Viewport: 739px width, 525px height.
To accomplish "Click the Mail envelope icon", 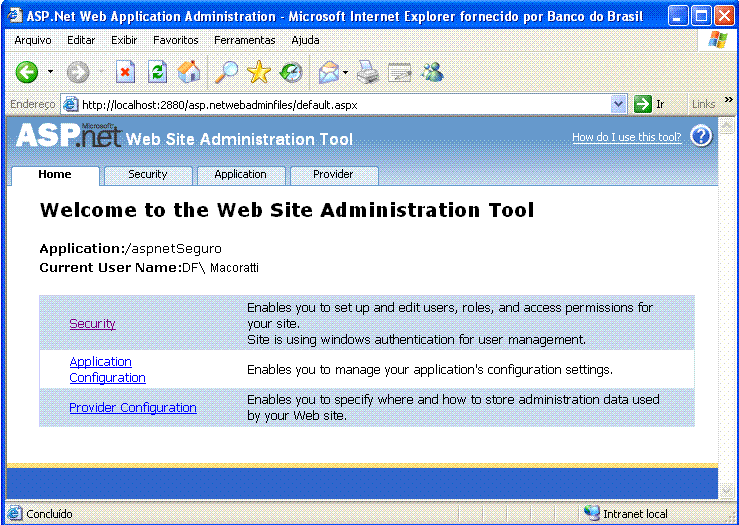I will [329, 73].
